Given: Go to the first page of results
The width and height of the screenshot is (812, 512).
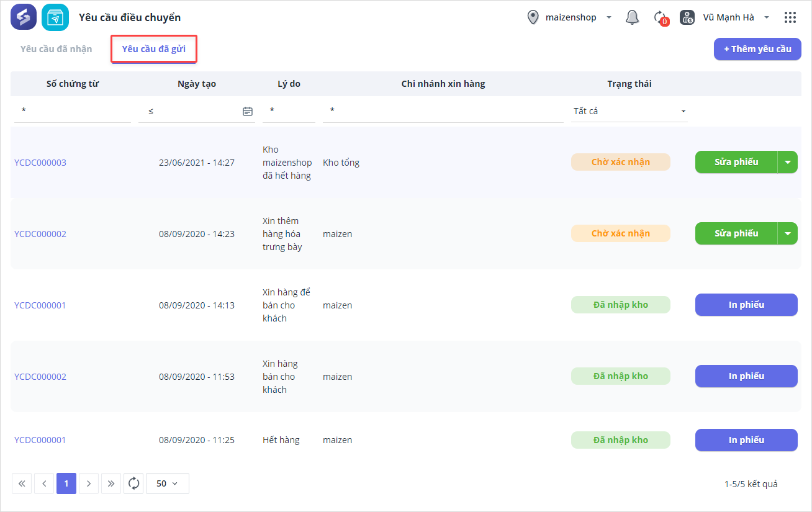Looking at the screenshot, I should tap(22, 483).
